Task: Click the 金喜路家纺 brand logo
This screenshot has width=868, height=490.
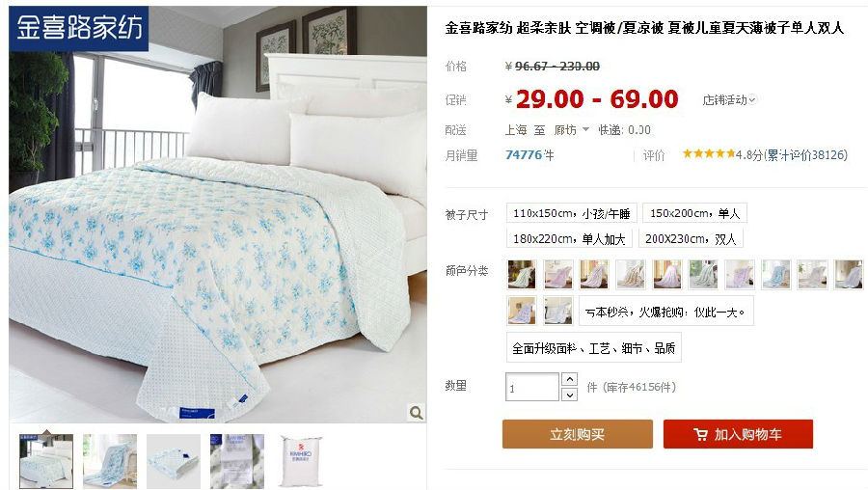Action: point(79,28)
